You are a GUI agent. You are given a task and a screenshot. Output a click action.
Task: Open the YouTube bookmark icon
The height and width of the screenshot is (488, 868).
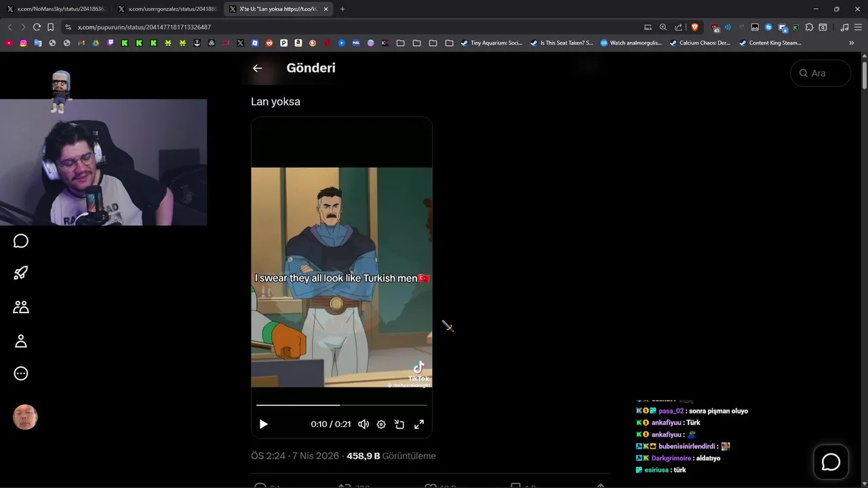tap(9, 43)
